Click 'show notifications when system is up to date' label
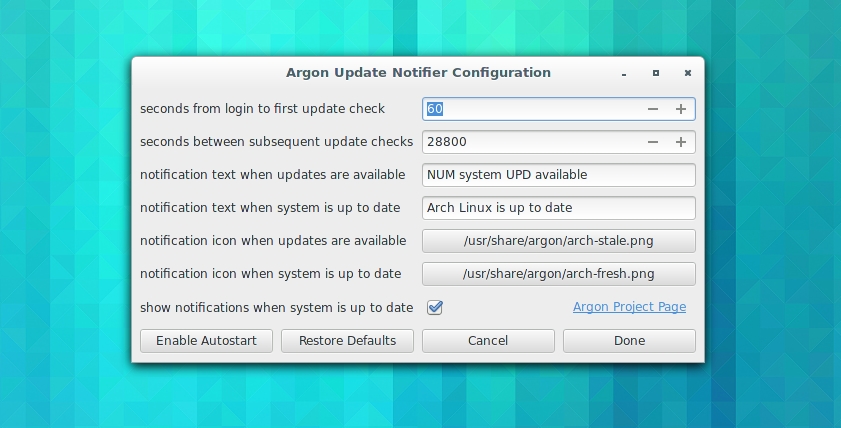The image size is (841, 428). click(x=276, y=308)
